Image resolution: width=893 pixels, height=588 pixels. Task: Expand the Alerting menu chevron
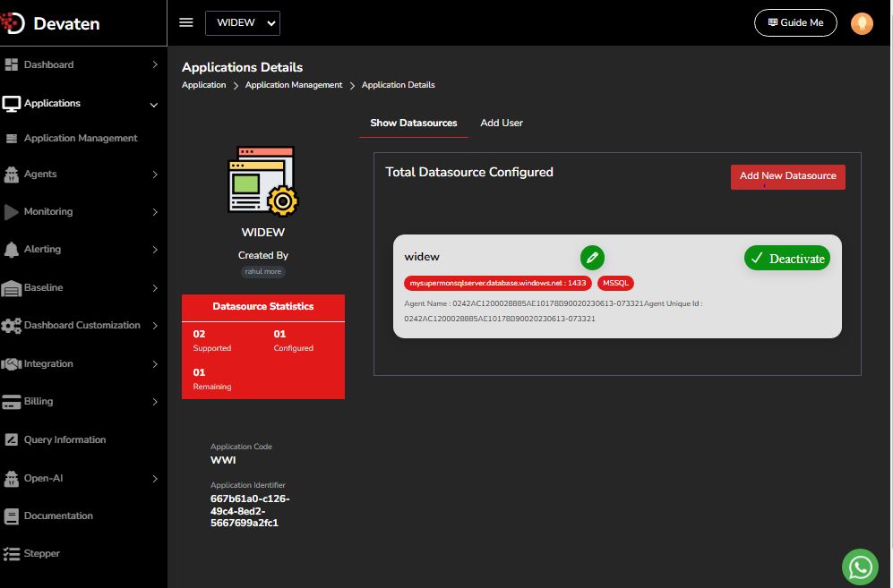pos(155,250)
